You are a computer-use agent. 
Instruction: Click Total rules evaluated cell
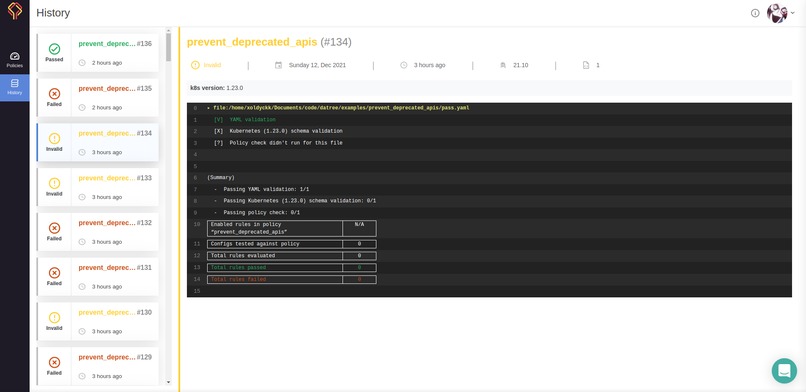[x=275, y=256]
